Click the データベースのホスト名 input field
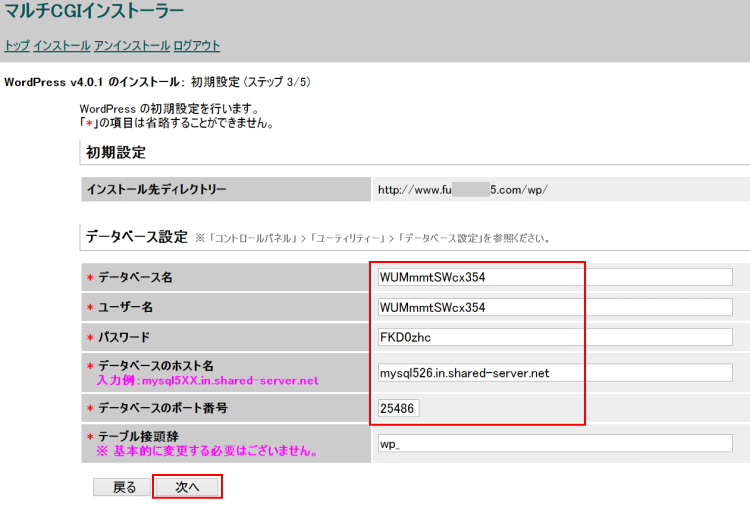Image resolution: width=750 pixels, height=511 pixels. pyautogui.click(x=555, y=373)
